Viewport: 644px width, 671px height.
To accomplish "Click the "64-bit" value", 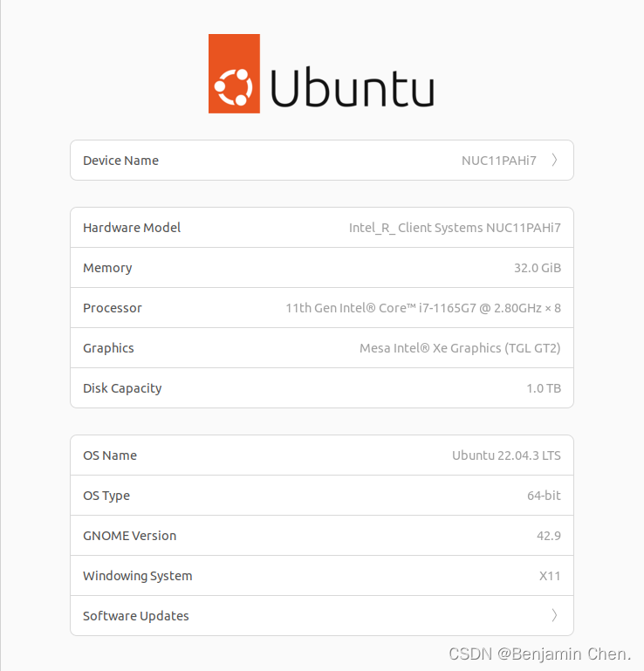I will pyautogui.click(x=544, y=496).
